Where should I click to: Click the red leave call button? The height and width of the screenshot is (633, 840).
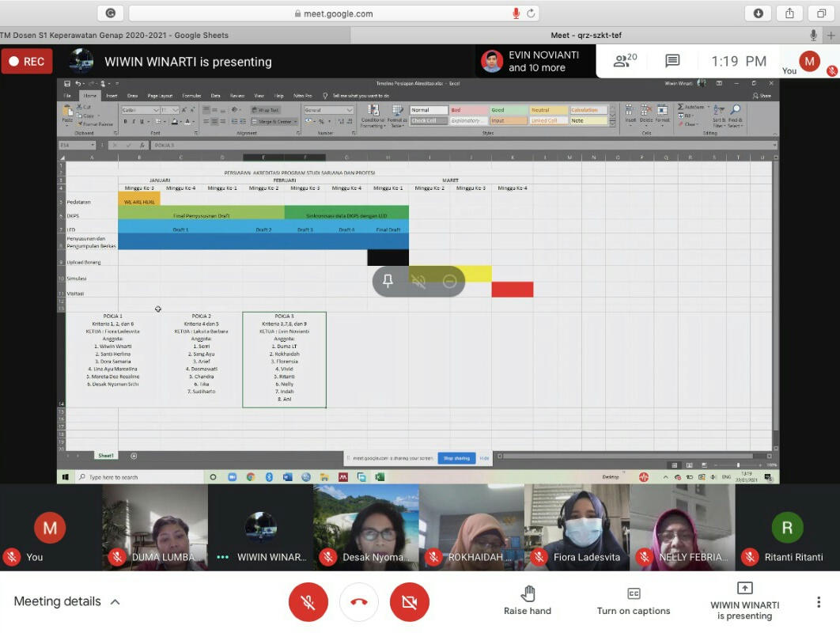(358, 602)
